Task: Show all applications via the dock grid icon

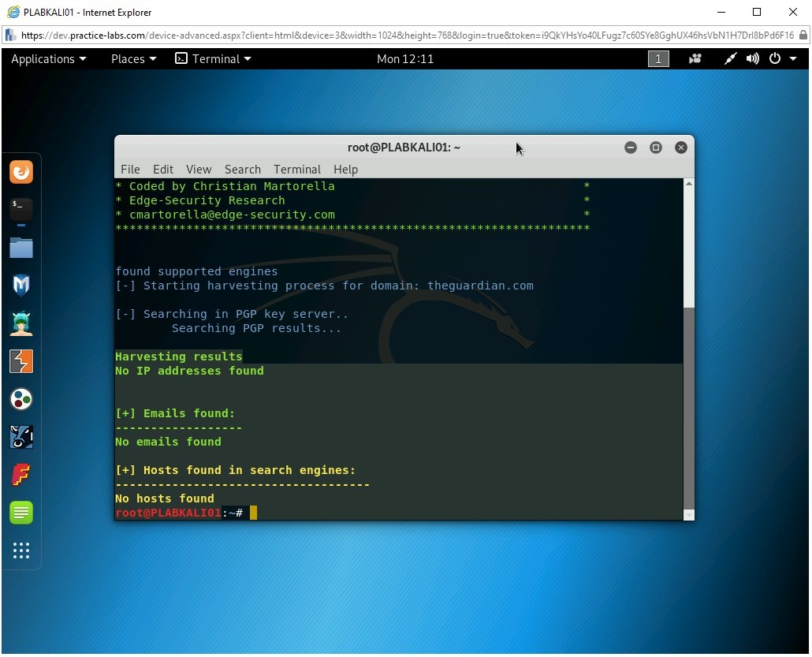Action: coord(21,551)
